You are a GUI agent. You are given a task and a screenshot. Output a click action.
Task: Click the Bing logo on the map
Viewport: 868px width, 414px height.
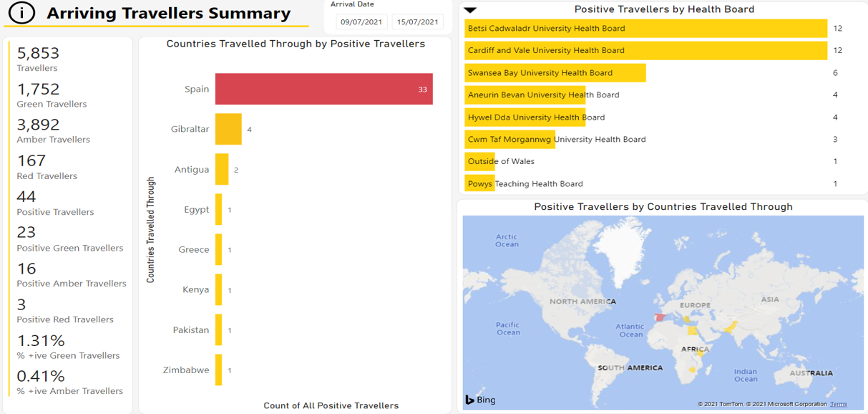(480, 400)
